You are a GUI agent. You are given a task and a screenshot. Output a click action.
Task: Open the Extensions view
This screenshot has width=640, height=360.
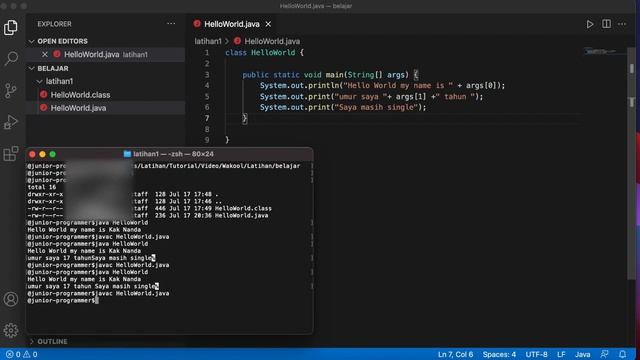(11, 153)
